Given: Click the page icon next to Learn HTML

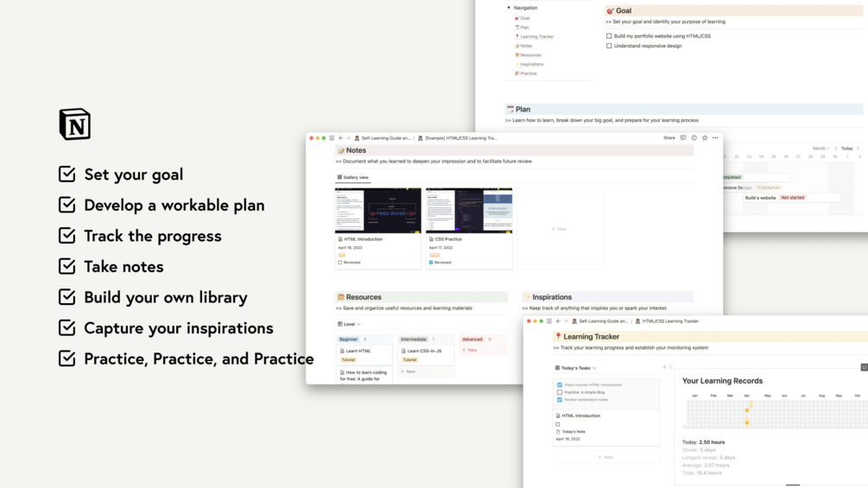Looking at the screenshot, I should pyautogui.click(x=342, y=351).
